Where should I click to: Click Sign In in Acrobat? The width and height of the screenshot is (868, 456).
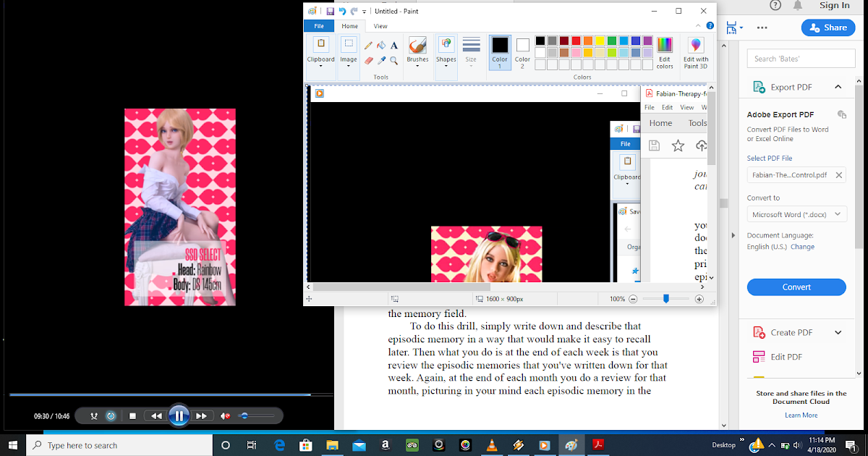pyautogui.click(x=835, y=5)
